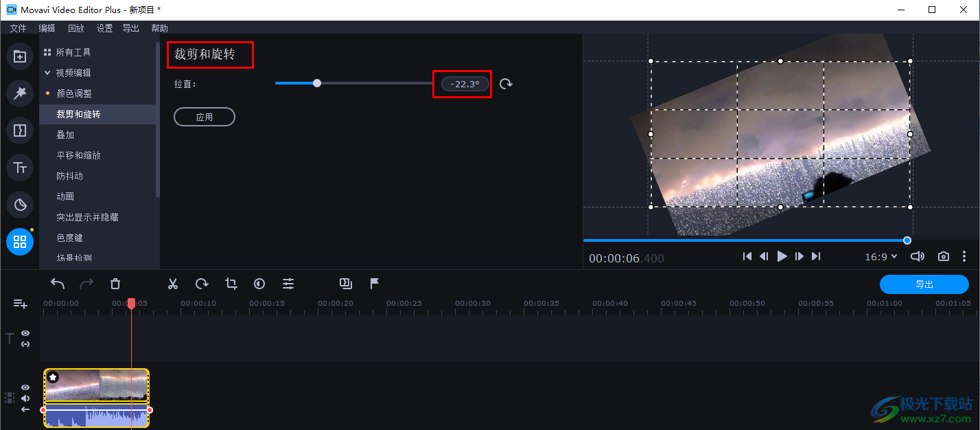
Task: Select 突出显示并隐藏 tool
Action: pos(87,217)
